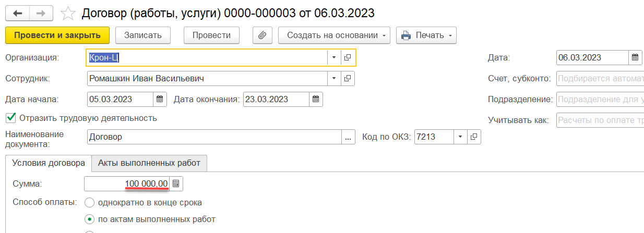The height and width of the screenshot is (233, 644).
Task: Expand the Код по ОКЗ dropdown
Action: [x=460, y=137]
